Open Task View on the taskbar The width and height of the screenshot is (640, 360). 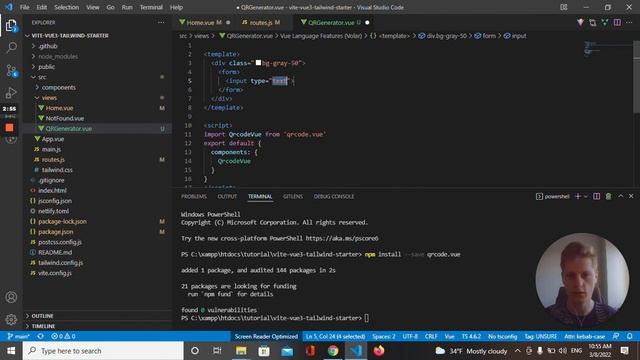[x=217, y=351]
